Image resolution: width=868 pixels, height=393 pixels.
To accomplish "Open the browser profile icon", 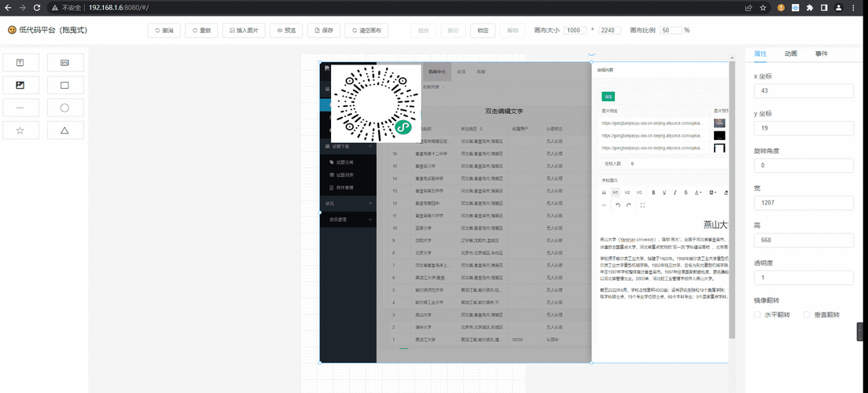I will click(x=839, y=8).
